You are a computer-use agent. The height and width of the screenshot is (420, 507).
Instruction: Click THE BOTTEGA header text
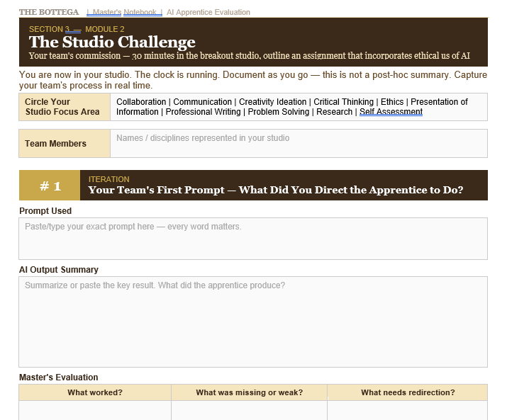[49, 12]
